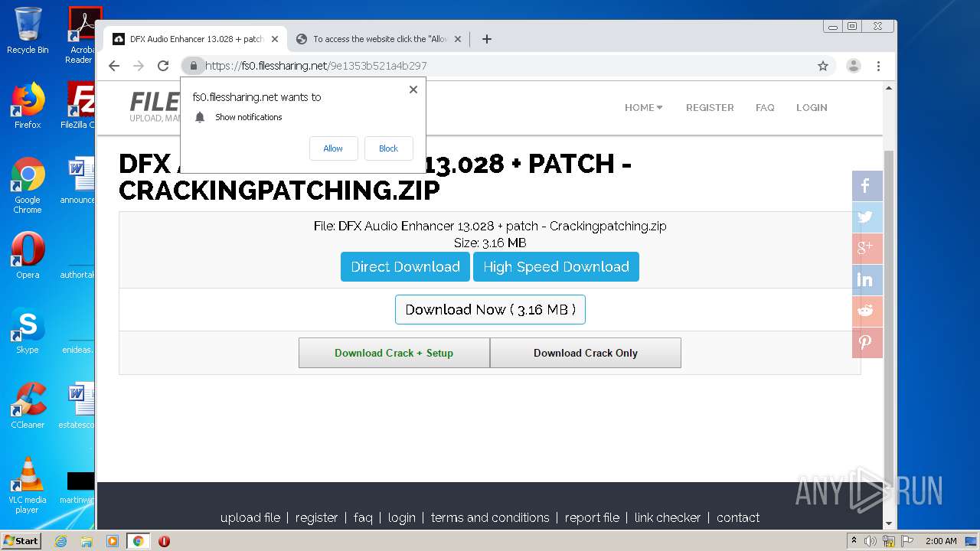Open Google Chrome desktop shortcut
Image resolution: width=980 pixels, height=551 pixels.
[x=28, y=185]
